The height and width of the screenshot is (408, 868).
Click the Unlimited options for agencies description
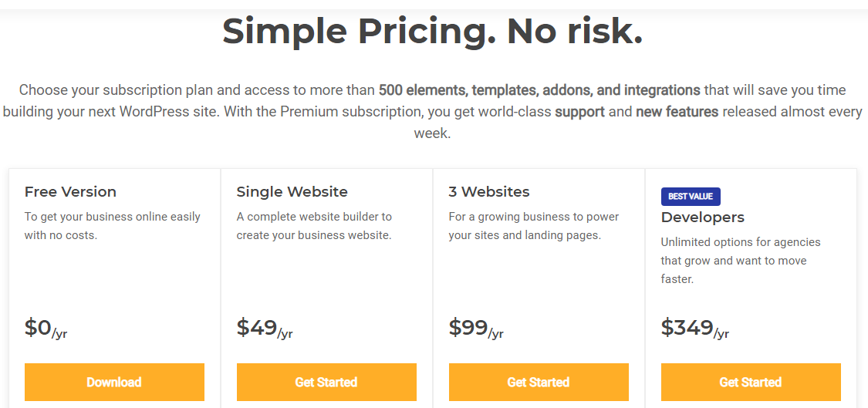(741, 261)
